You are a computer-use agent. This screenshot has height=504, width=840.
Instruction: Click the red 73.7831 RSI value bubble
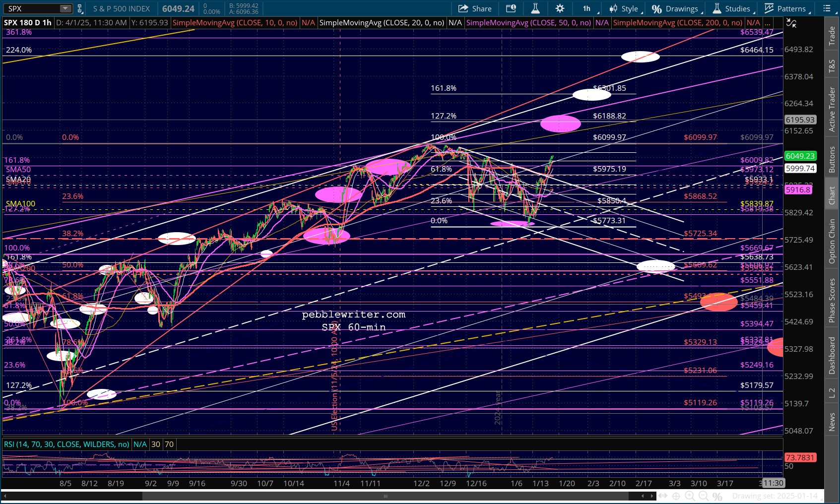[800, 457]
